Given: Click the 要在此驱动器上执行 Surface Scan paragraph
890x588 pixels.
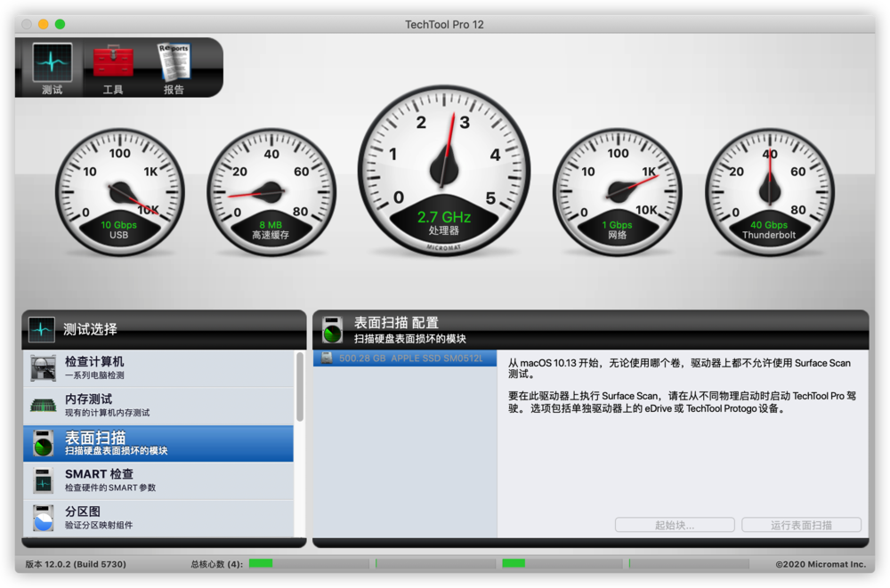Looking at the screenshot, I should pos(683,402).
